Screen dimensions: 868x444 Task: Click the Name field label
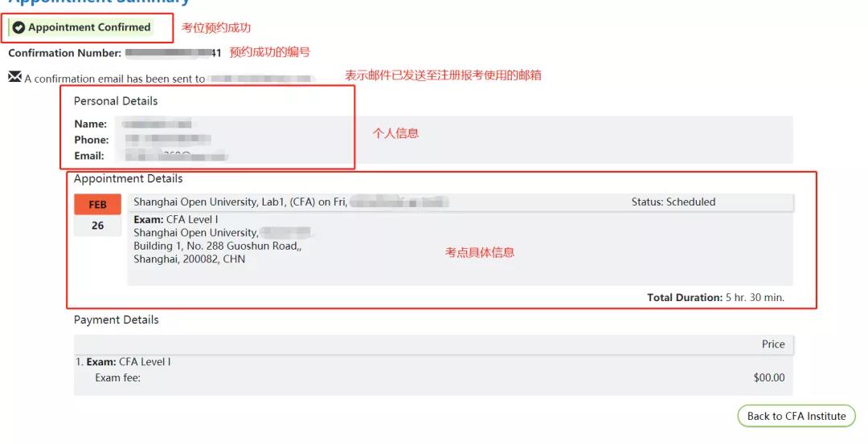pyautogui.click(x=91, y=124)
